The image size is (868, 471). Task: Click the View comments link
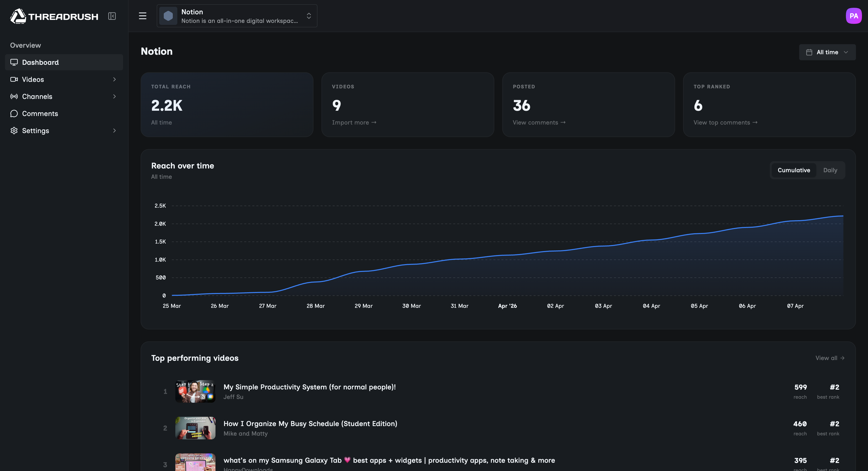pos(539,123)
